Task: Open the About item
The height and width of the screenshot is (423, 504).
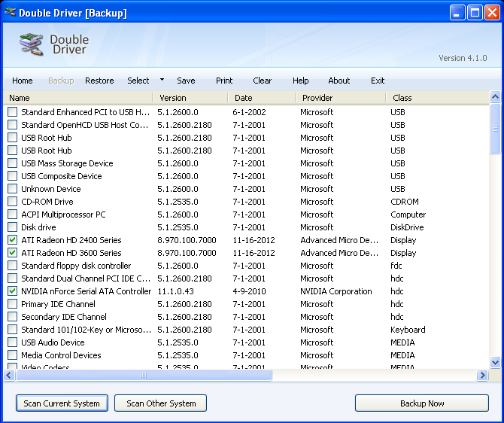Action: (339, 81)
